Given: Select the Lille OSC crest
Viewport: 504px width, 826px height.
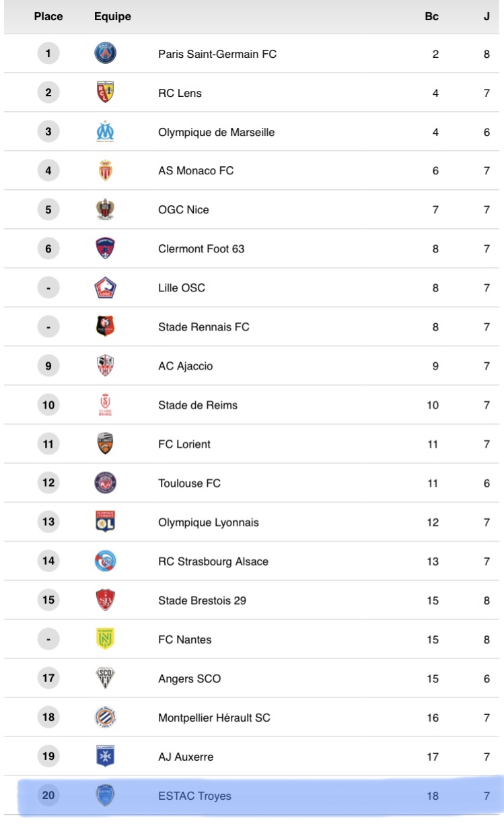Looking at the screenshot, I should [105, 288].
